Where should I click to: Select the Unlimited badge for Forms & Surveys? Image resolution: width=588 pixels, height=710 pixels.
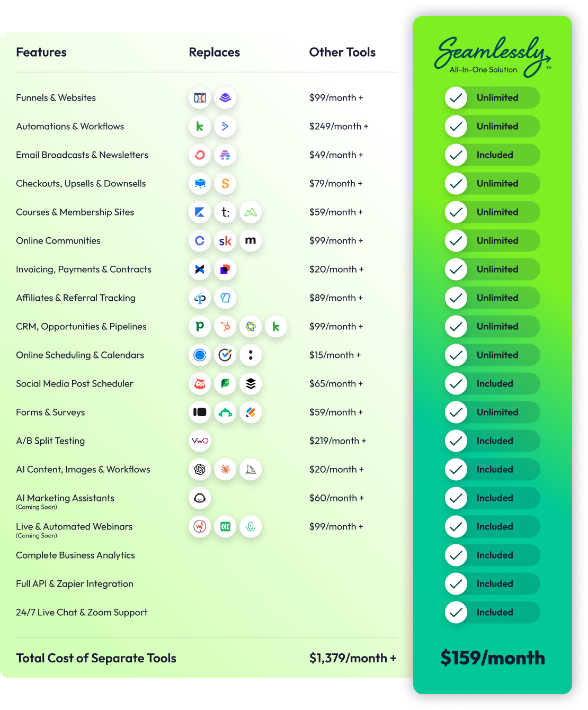pyautogui.click(x=493, y=412)
